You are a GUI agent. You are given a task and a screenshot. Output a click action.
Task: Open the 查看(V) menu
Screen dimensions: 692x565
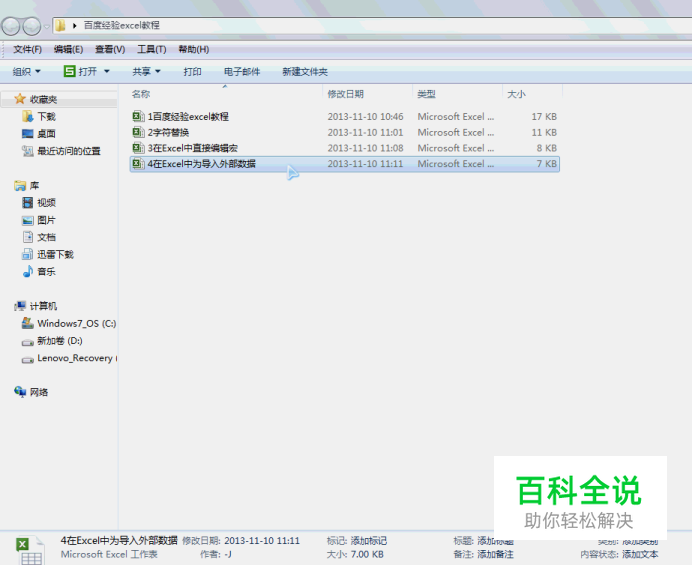[110, 49]
